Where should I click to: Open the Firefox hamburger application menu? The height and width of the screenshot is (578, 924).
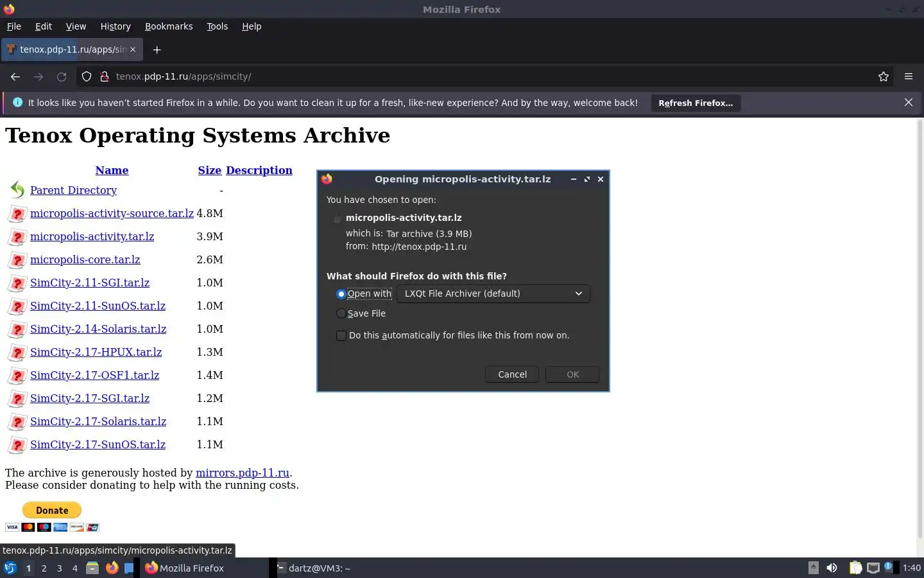click(909, 76)
